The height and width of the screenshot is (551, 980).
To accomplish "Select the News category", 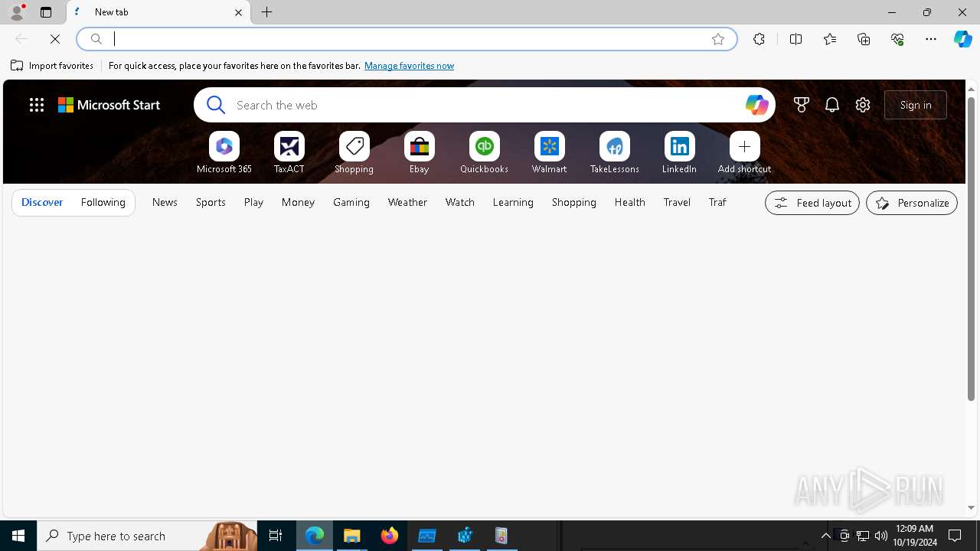I will pyautogui.click(x=165, y=202).
